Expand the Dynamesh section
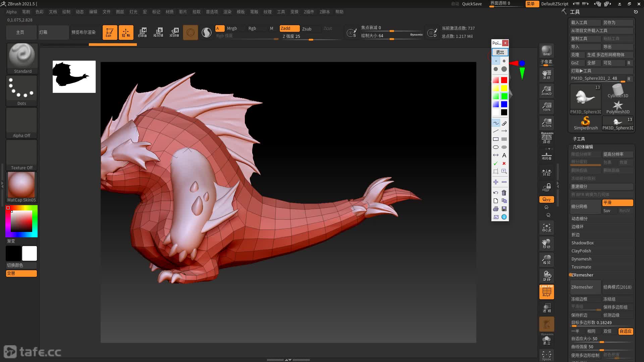This screenshot has height=362, width=644. [581, 259]
